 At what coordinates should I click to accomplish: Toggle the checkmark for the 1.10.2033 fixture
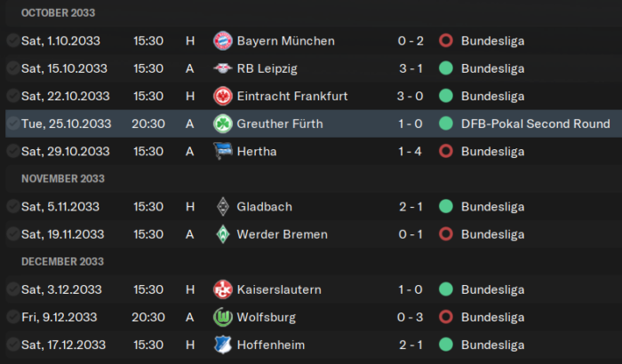click(12, 41)
